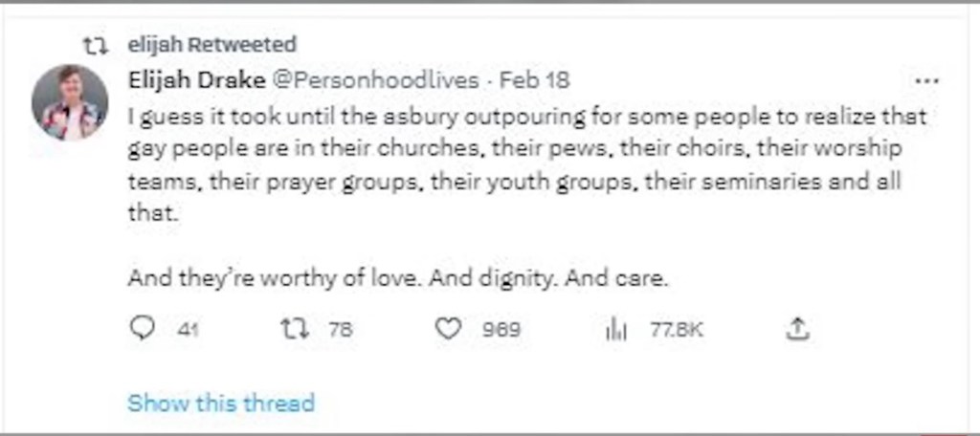This screenshot has width=980, height=436.
Task: Retweet the post using the arrows icon
Action: pos(291,329)
